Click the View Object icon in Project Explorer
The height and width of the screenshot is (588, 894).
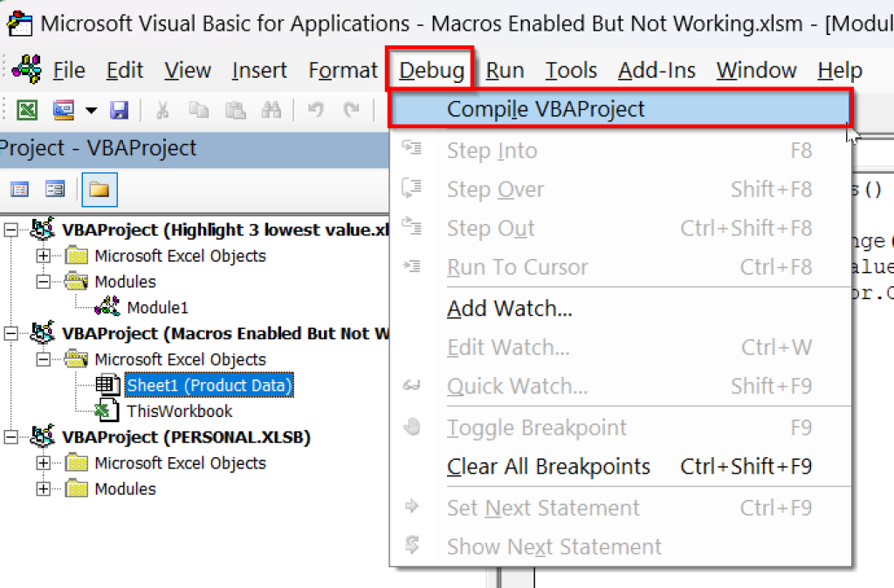coord(54,189)
